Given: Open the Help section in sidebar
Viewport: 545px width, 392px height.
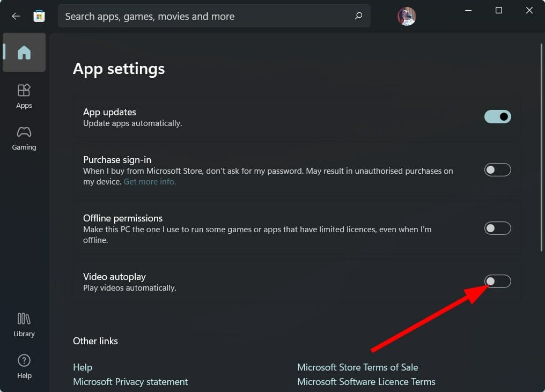Looking at the screenshot, I should coord(24,366).
